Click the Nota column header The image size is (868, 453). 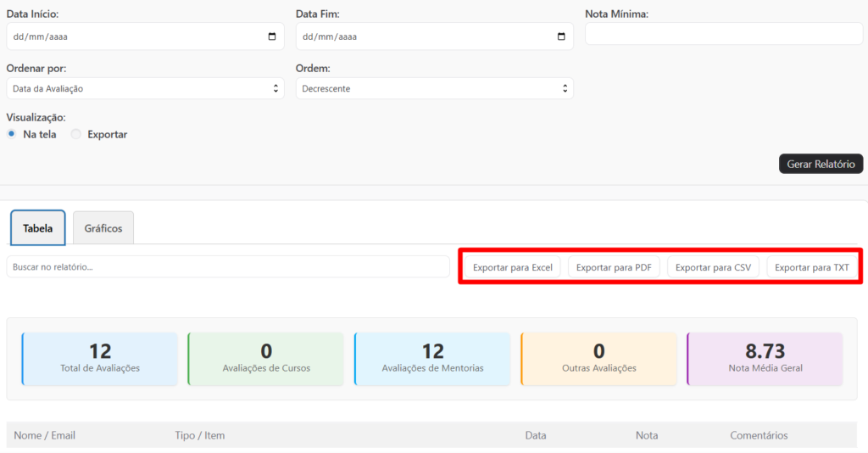coord(647,435)
